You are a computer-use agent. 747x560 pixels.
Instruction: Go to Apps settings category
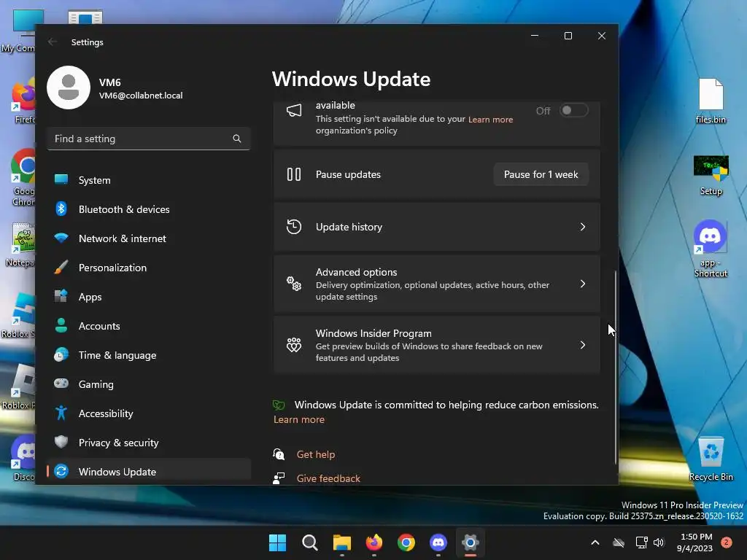pyautogui.click(x=149, y=296)
